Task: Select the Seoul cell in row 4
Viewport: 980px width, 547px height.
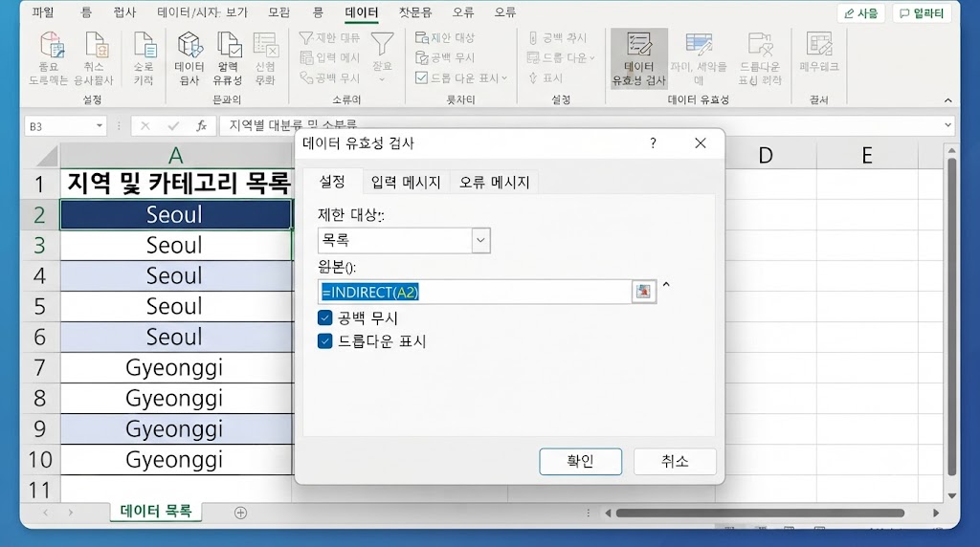Action: [x=176, y=275]
